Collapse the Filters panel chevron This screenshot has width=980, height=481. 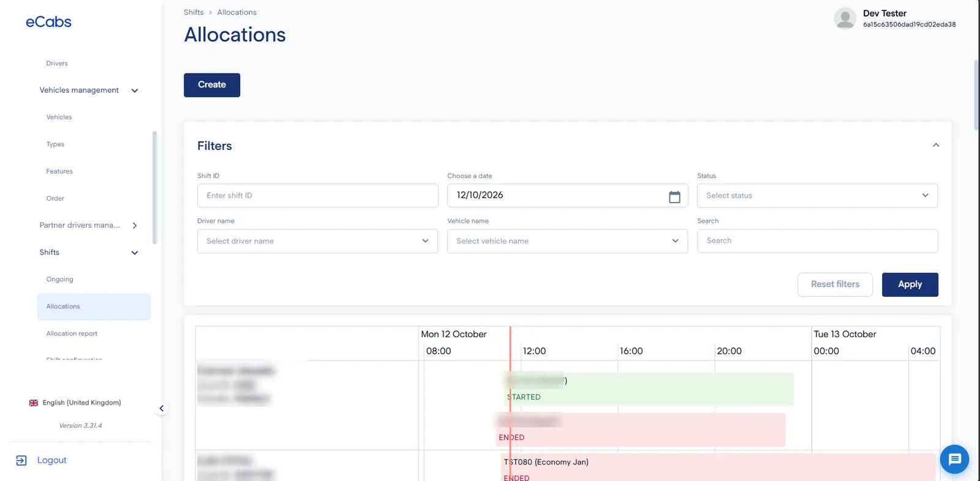point(936,145)
